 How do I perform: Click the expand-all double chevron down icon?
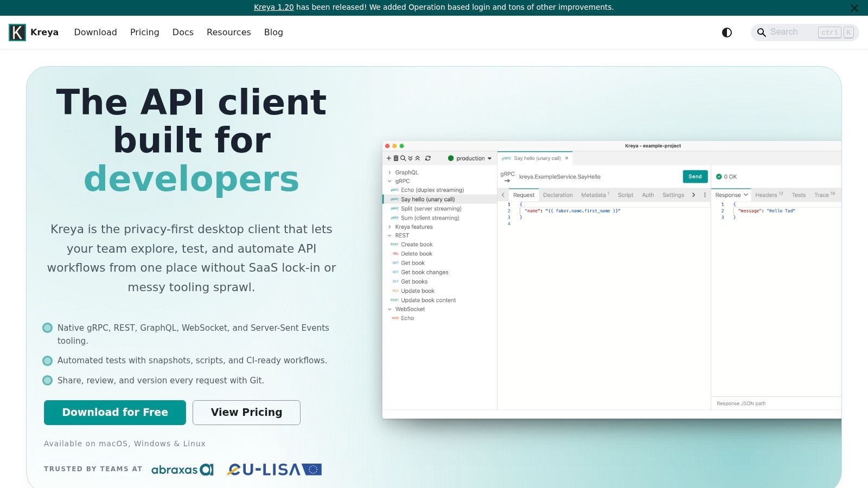click(410, 158)
